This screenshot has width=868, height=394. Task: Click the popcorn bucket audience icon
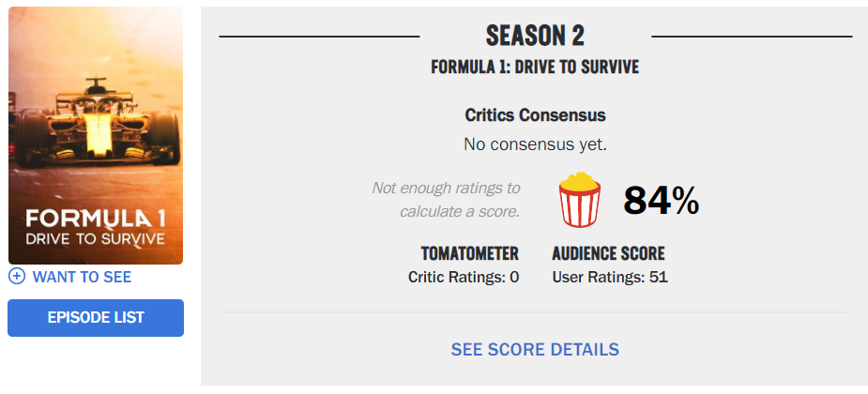tap(580, 199)
